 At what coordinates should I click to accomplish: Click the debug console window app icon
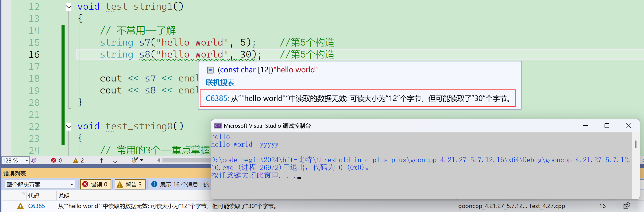coord(218,126)
